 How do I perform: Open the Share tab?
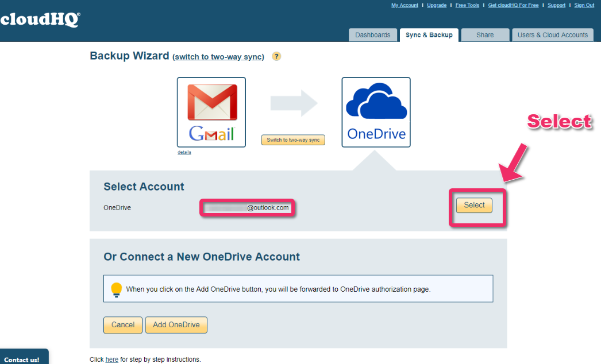pos(485,35)
